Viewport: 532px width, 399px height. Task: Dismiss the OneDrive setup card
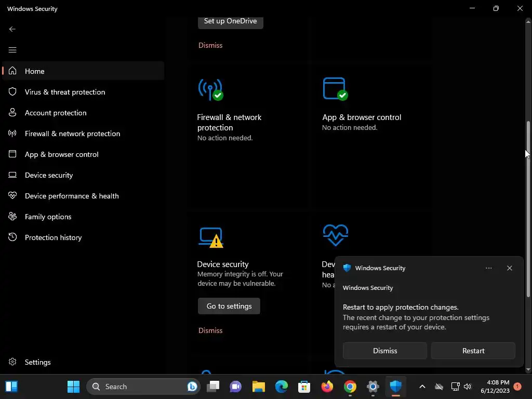click(x=210, y=45)
